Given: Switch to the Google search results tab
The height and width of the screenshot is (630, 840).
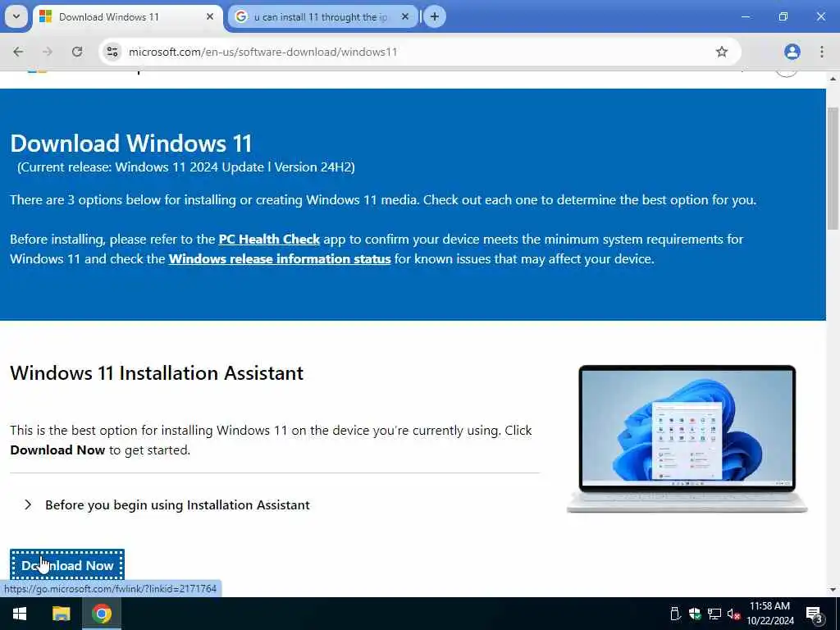Looking at the screenshot, I should (323, 17).
